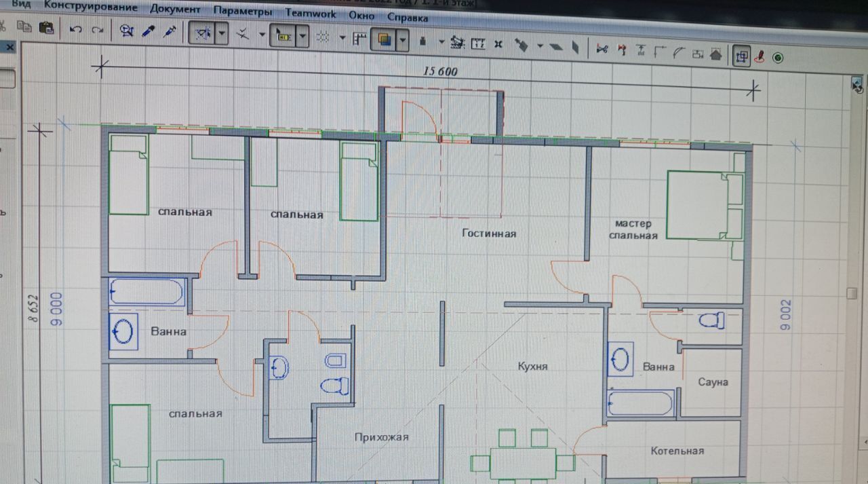Image resolution: width=868 pixels, height=484 pixels.
Task: Click the scissors split tool icon
Action: pyautogui.click(x=601, y=49)
